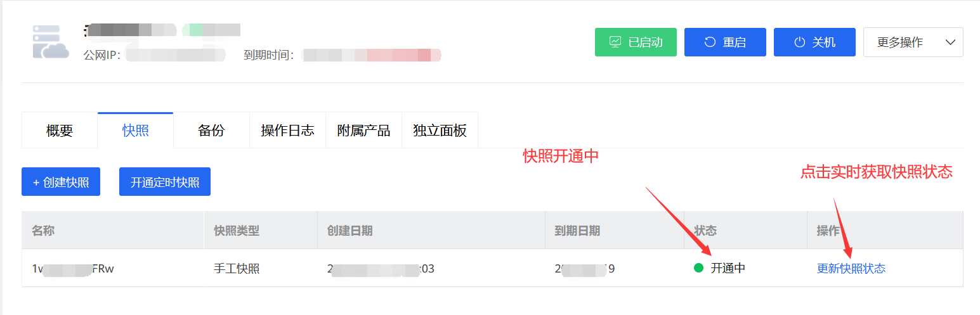
Task: Open the 附属产品 tab
Action: point(363,131)
